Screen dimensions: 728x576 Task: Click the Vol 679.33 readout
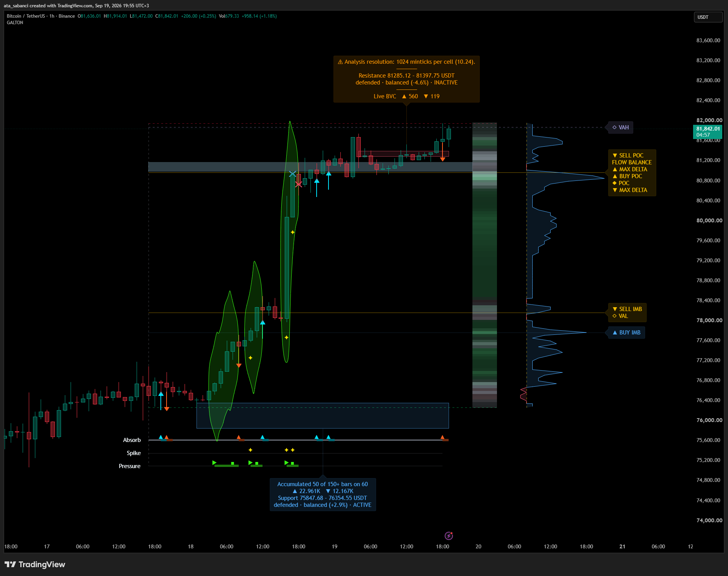[229, 16]
